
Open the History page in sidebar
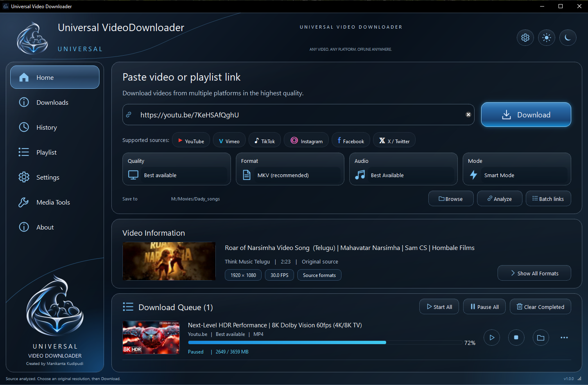click(x=55, y=127)
